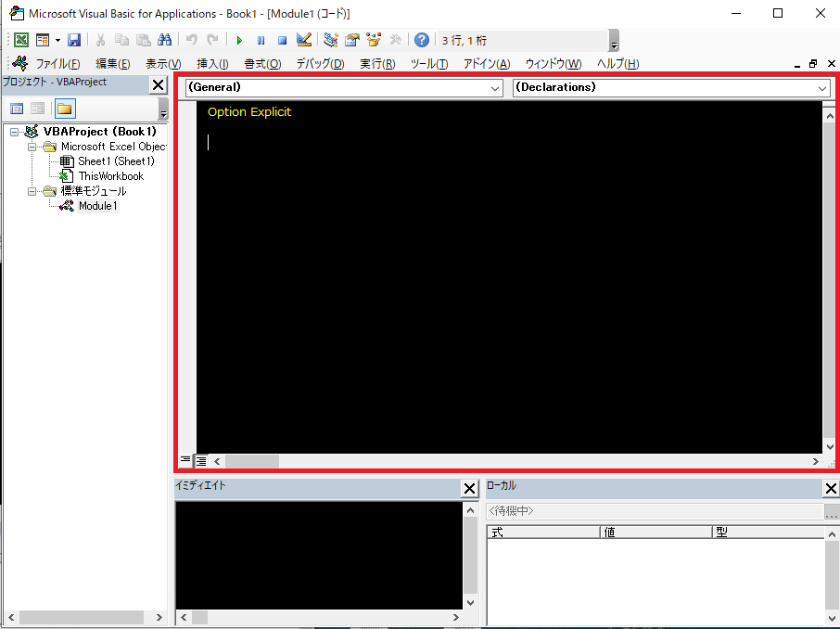The height and width of the screenshot is (629, 840).
Task: Open Properties Window toolbar icon
Action: (352, 40)
